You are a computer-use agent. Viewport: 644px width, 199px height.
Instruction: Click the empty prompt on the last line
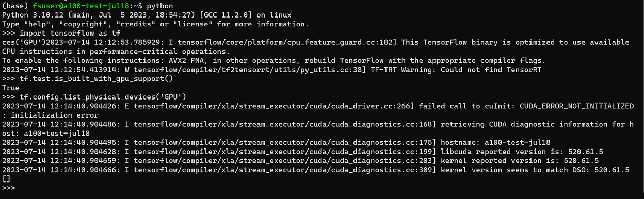[x=9, y=188]
